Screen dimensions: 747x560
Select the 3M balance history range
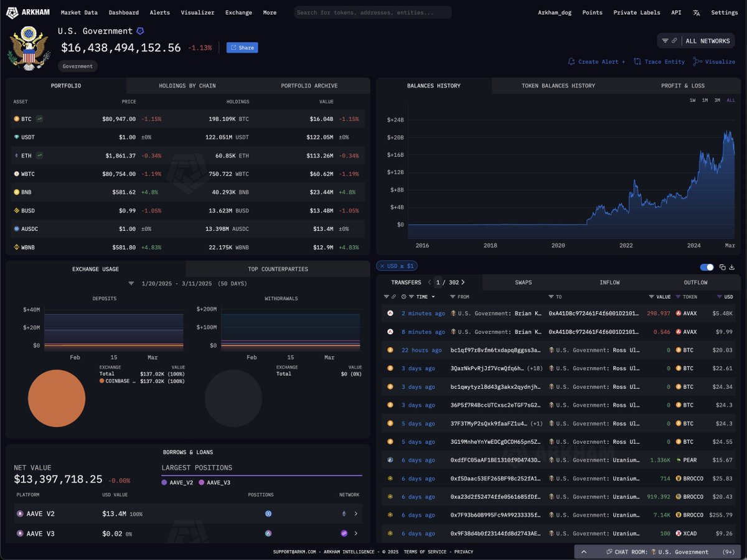click(717, 100)
